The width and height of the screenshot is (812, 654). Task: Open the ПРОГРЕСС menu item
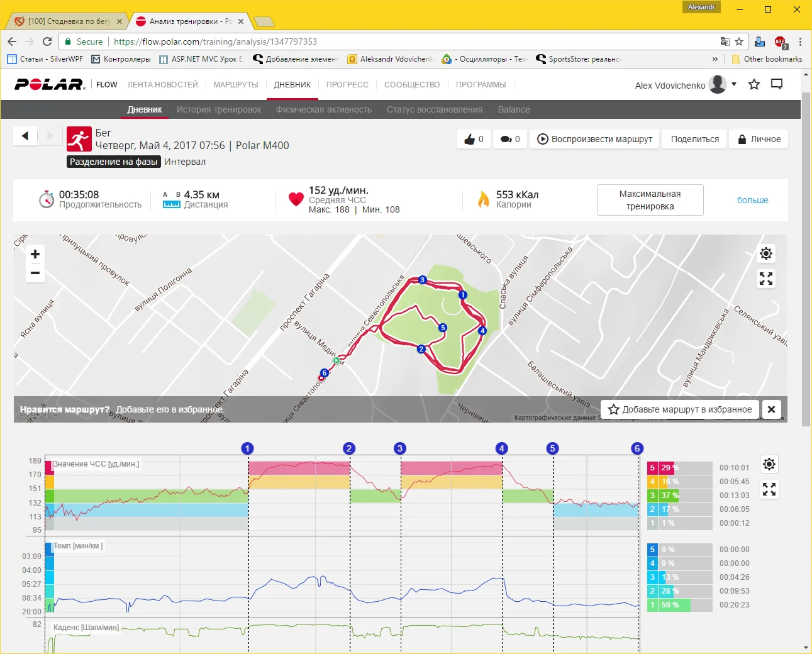(347, 84)
